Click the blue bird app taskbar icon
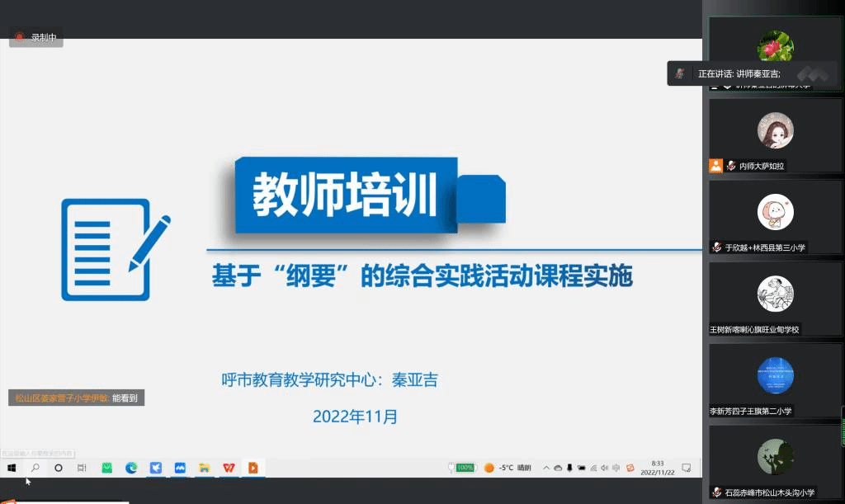This screenshot has width=845, height=504. [x=155, y=468]
